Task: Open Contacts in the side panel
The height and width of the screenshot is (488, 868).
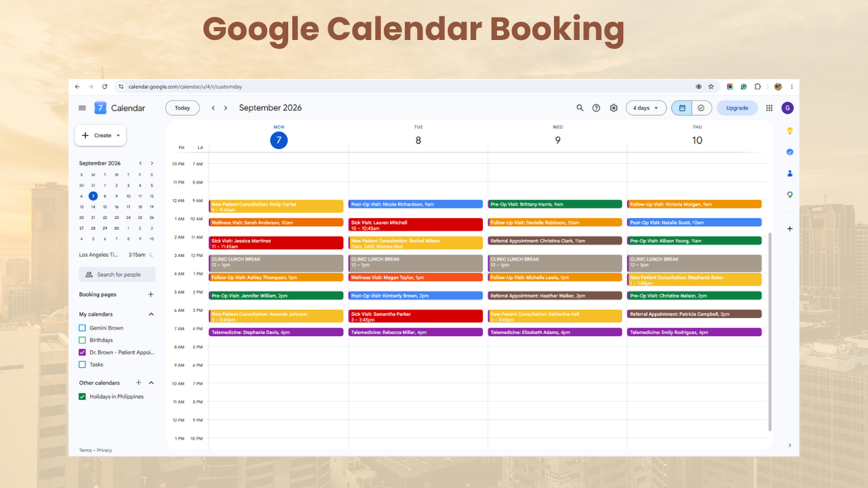Action: pyautogui.click(x=789, y=174)
